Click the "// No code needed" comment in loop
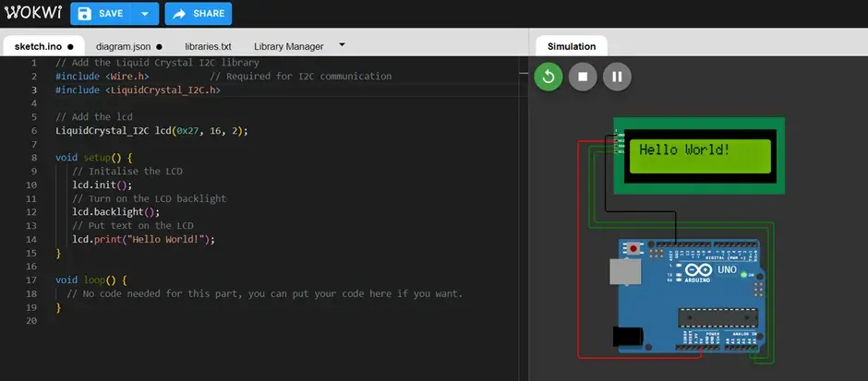 click(265, 293)
